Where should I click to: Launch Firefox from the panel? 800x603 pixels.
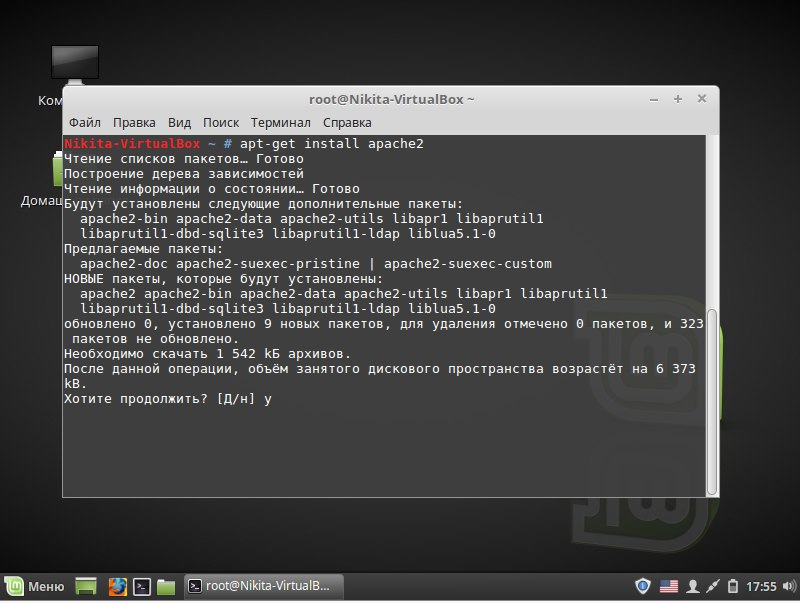coord(117,586)
